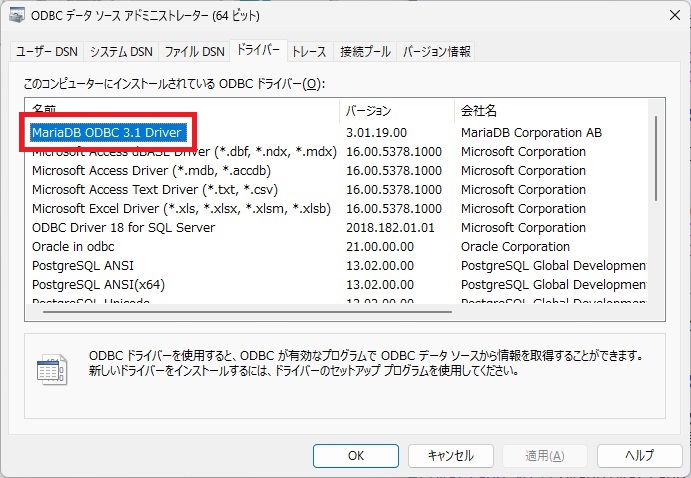Screen dimensions: 691x478
Task: Switch to the 接続プール tab
Action: coord(365,52)
